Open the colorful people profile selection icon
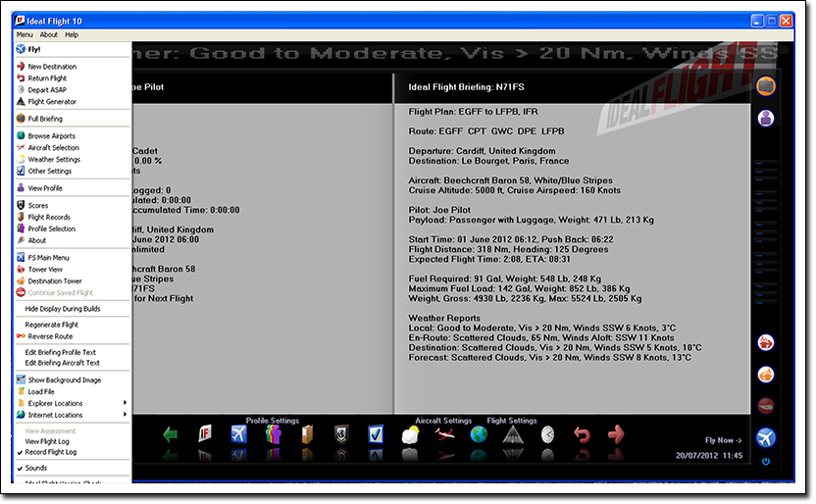 point(274,433)
